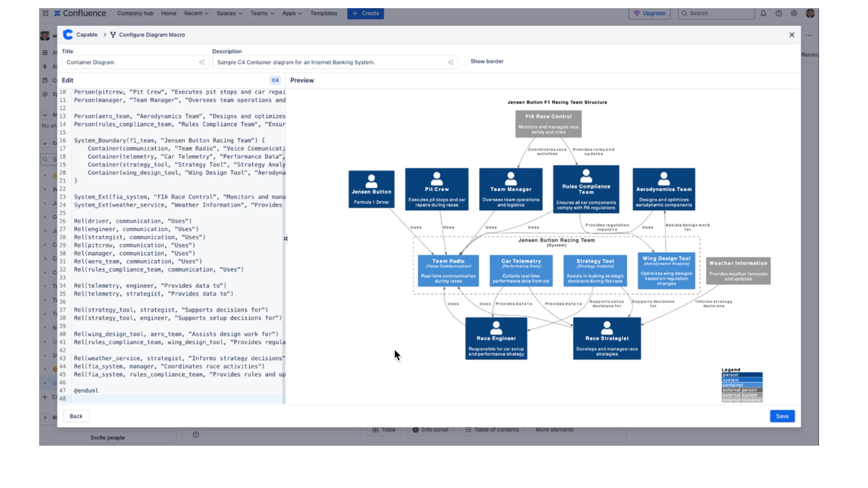Screen dimensions: 868x488
Task: Click the plus icon in the sidebar
Action: coord(45,397)
